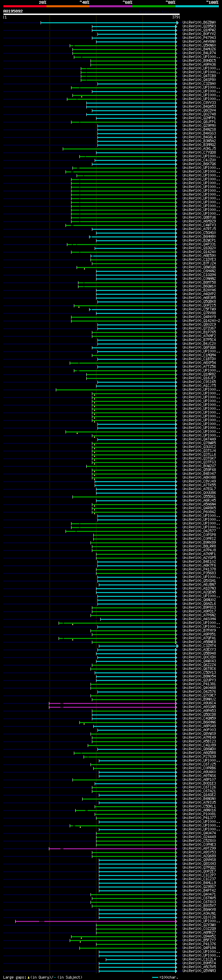Viewport: 222px width, 980px height.
Task: Pick the UniRef100_A7RTJ5 entry
Action: (199, 229)
